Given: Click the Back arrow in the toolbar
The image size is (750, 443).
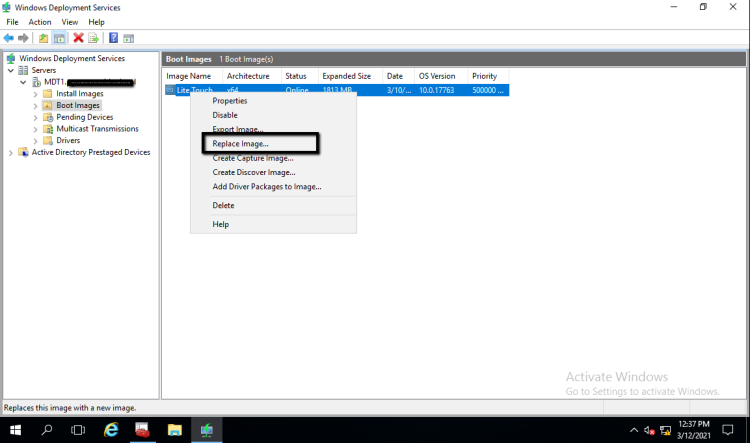Looking at the screenshot, I should point(9,38).
